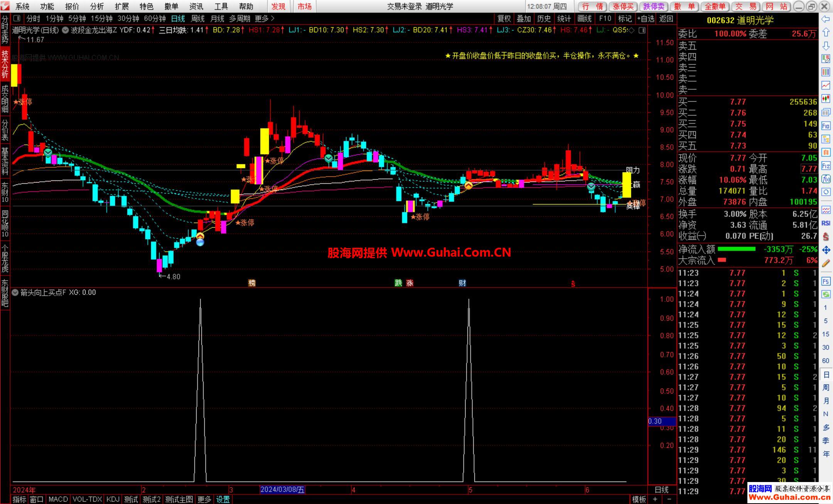Switch to the 周线 weekly tab
The height and width of the screenshot is (504, 833).
click(197, 18)
